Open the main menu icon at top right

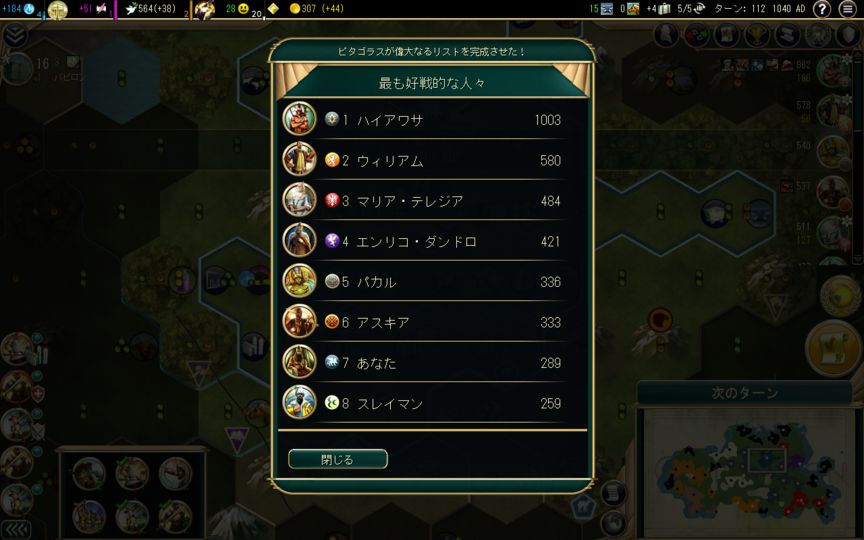pos(848,9)
